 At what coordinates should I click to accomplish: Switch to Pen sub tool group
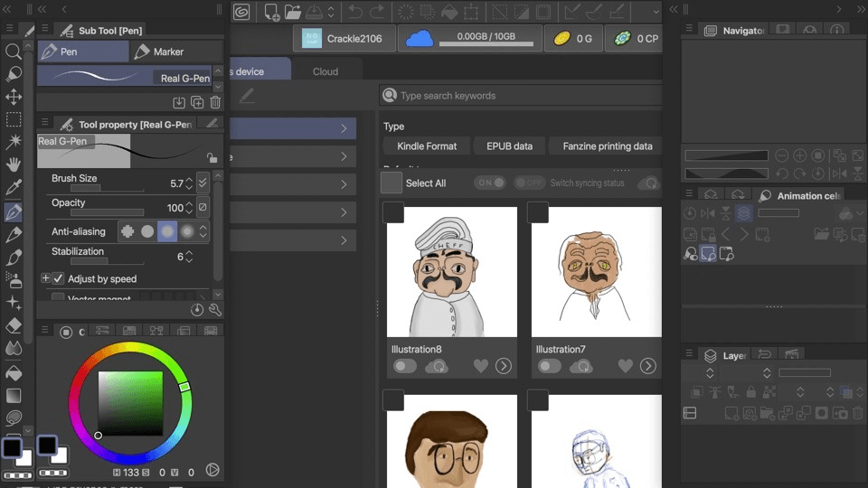tap(83, 52)
